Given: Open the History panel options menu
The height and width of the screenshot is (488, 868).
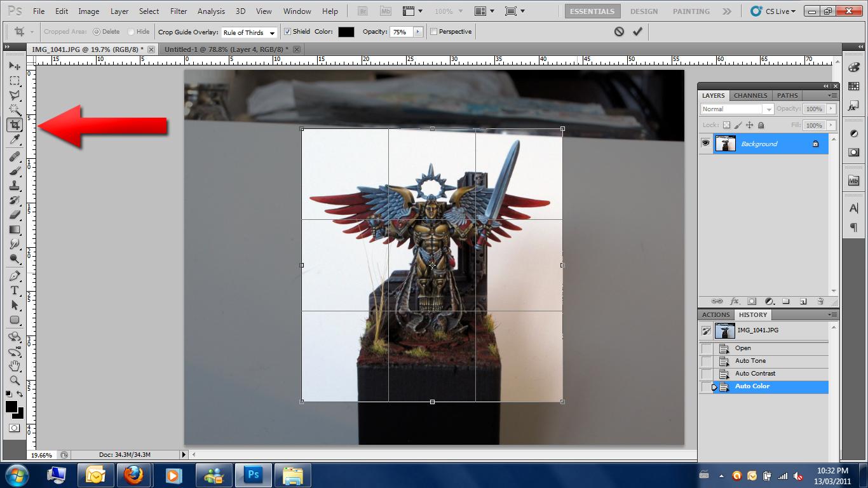Looking at the screenshot, I should point(832,315).
